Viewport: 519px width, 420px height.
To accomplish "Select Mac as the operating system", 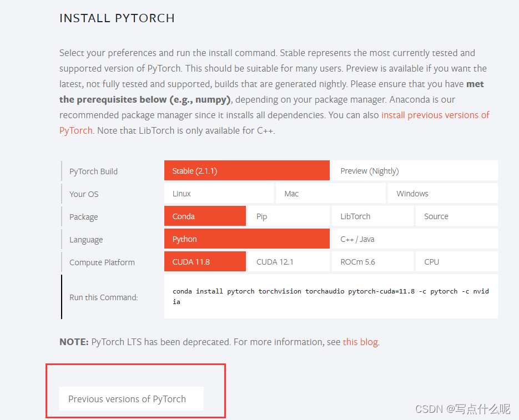I will [330, 193].
